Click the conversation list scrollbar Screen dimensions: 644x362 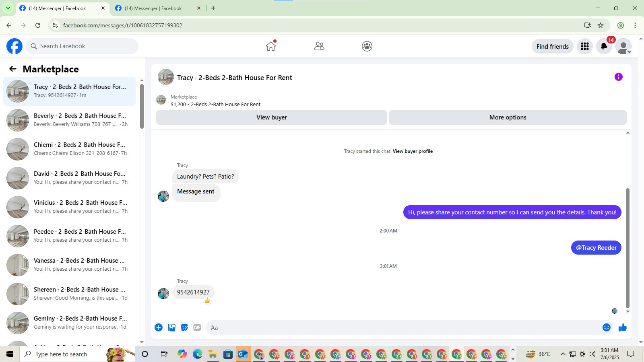pos(142,106)
